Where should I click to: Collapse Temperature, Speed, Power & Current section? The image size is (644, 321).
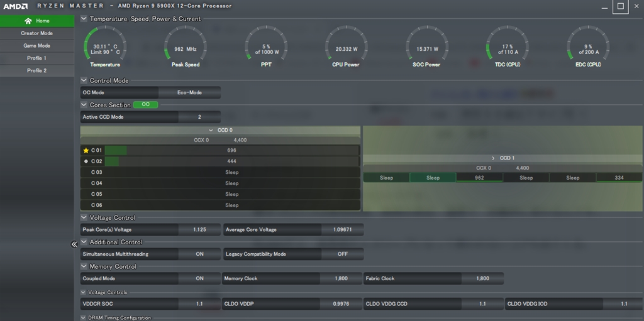(84, 19)
